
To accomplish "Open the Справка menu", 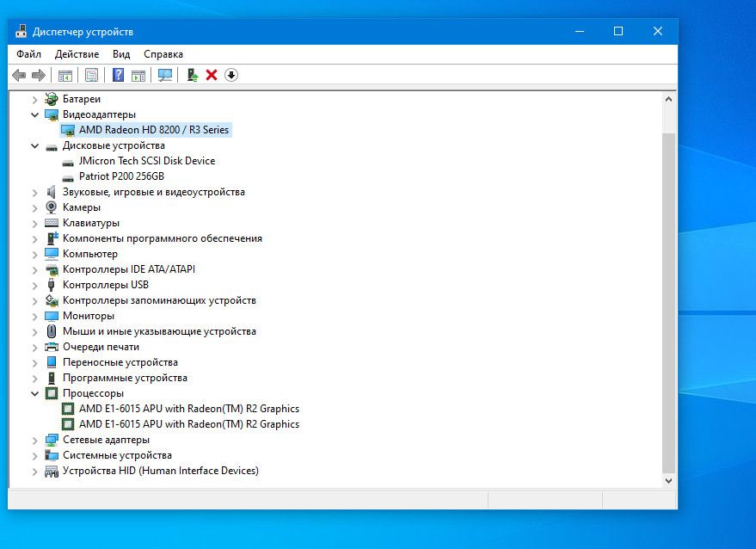I will point(163,54).
